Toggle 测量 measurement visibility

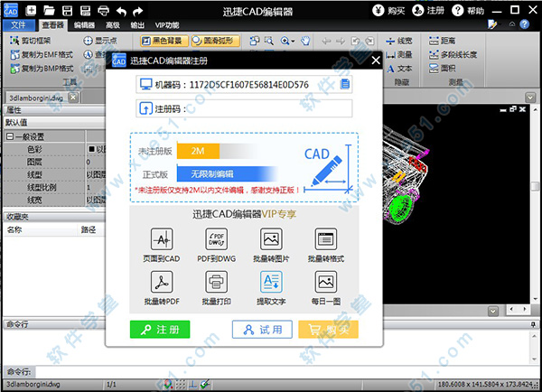[399, 54]
